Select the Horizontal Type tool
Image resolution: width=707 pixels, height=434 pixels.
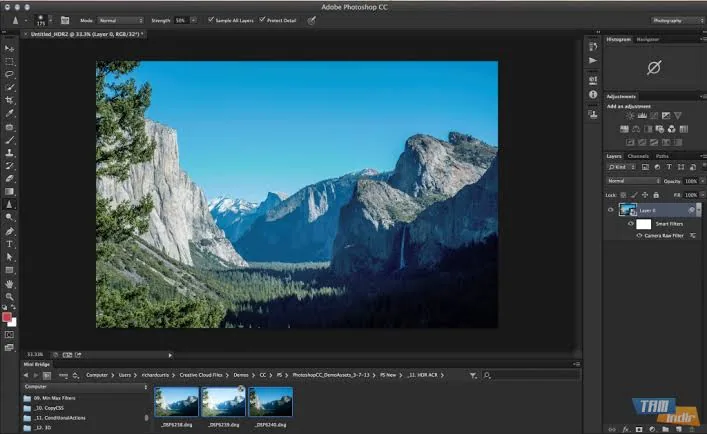[x=9, y=244]
